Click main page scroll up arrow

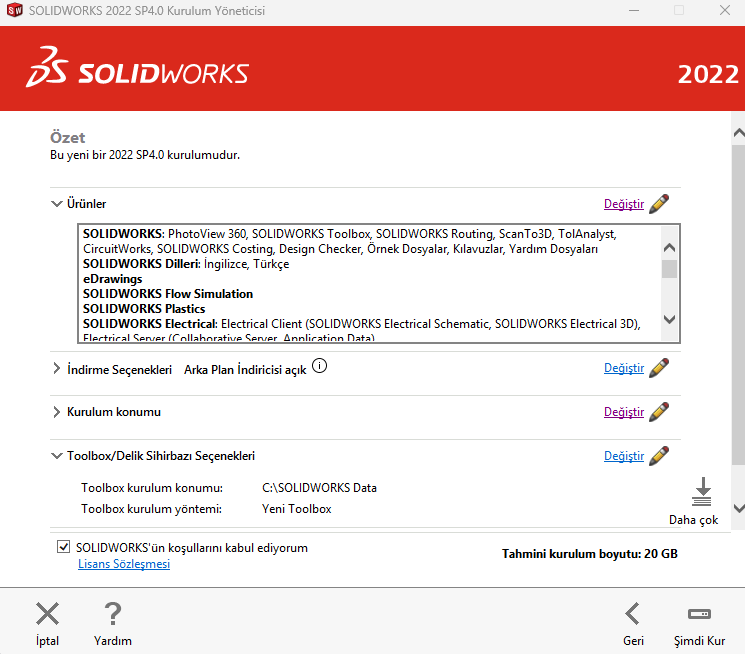tap(738, 133)
